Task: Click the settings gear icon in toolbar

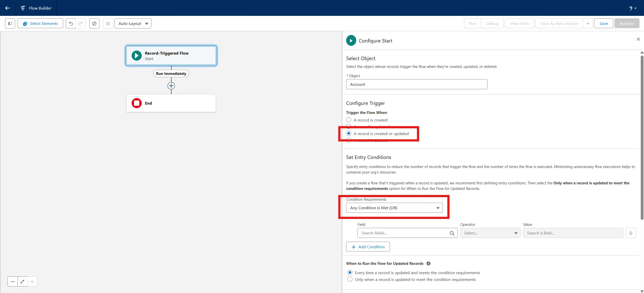Action: 108,23
